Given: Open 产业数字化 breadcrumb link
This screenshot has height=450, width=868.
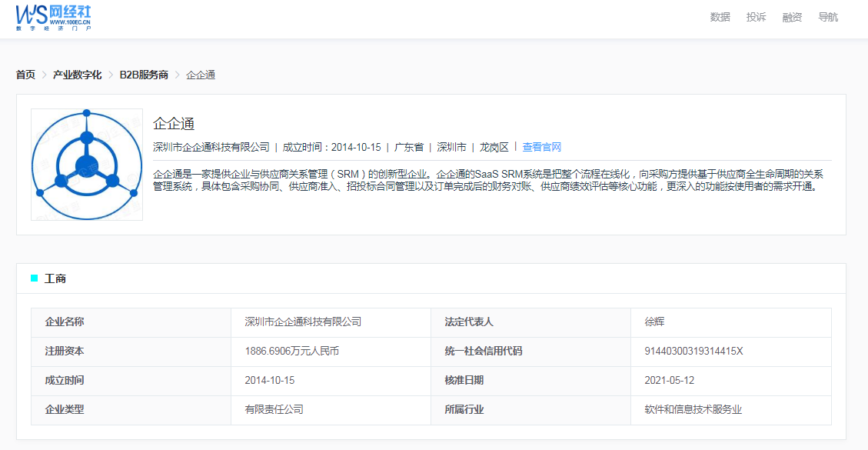Looking at the screenshot, I should [x=78, y=75].
